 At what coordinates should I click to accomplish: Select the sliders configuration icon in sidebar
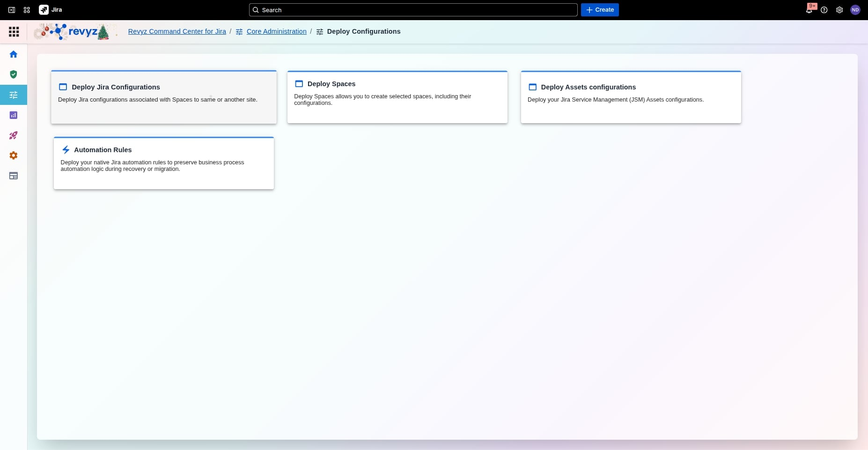tap(14, 95)
